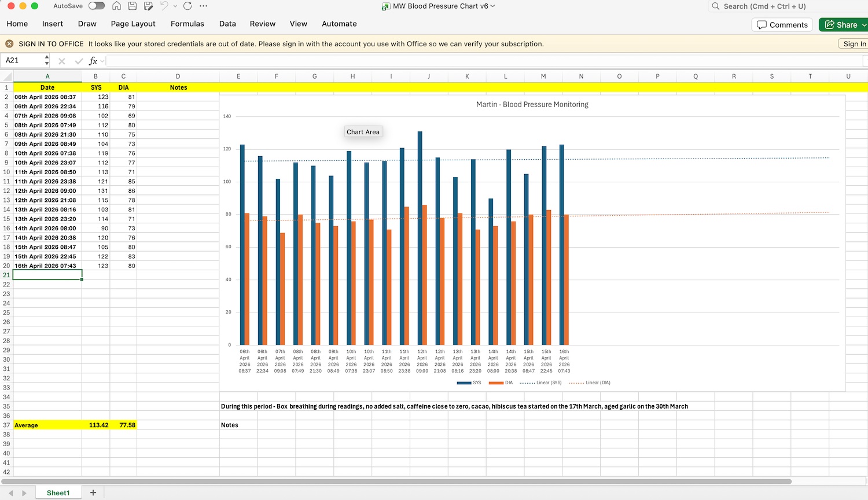Viewport: 868px width, 500px height.
Task: Open the more options ellipsis in title bar
Action: pyautogui.click(x=203, y=6)
